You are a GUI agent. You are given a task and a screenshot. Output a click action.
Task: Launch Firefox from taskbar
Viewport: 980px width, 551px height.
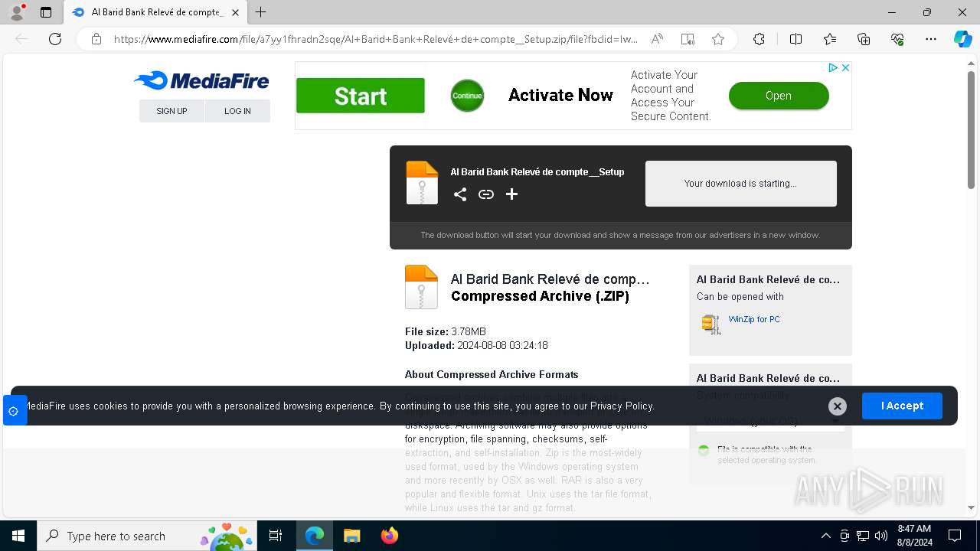point(390,536)
